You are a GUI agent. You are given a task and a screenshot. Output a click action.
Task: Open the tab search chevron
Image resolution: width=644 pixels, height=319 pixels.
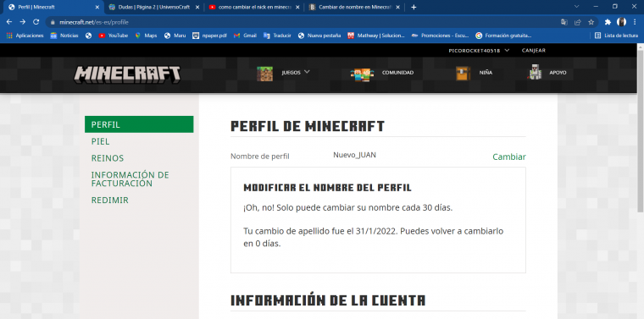576,7
